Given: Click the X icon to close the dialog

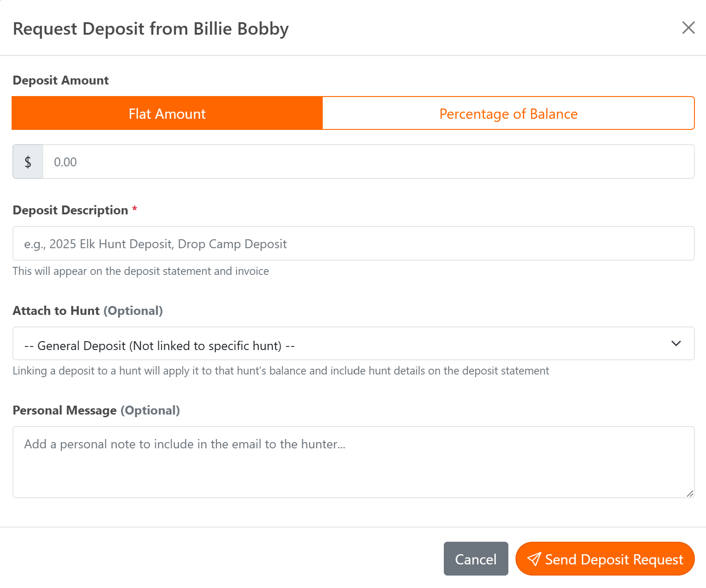Looking at the screenshot, I should tap(688, 28).
